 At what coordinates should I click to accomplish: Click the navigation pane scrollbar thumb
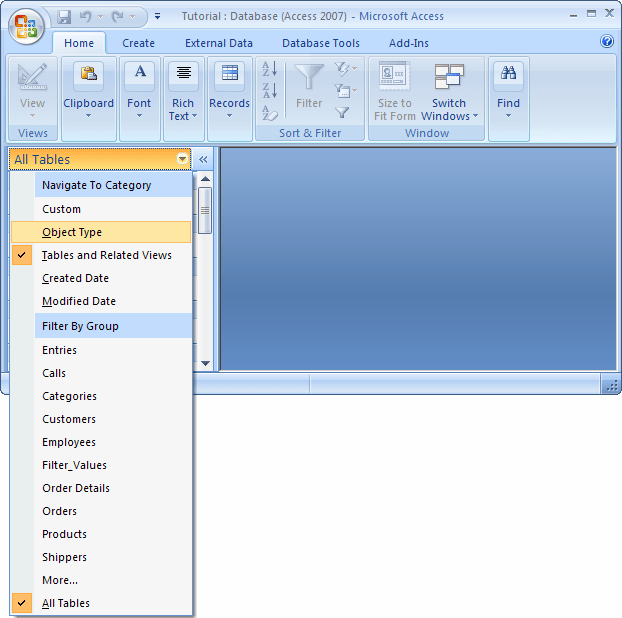click(x=205, y=211)
